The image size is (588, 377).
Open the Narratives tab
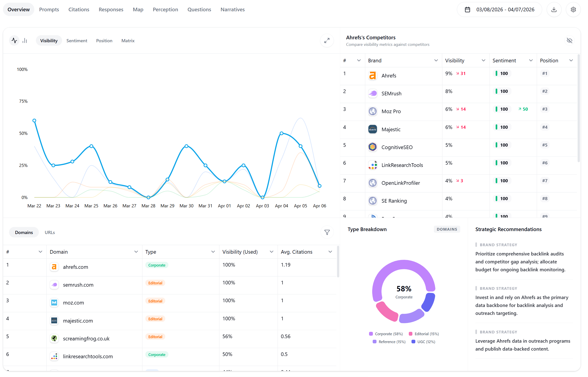pos(233,9)
